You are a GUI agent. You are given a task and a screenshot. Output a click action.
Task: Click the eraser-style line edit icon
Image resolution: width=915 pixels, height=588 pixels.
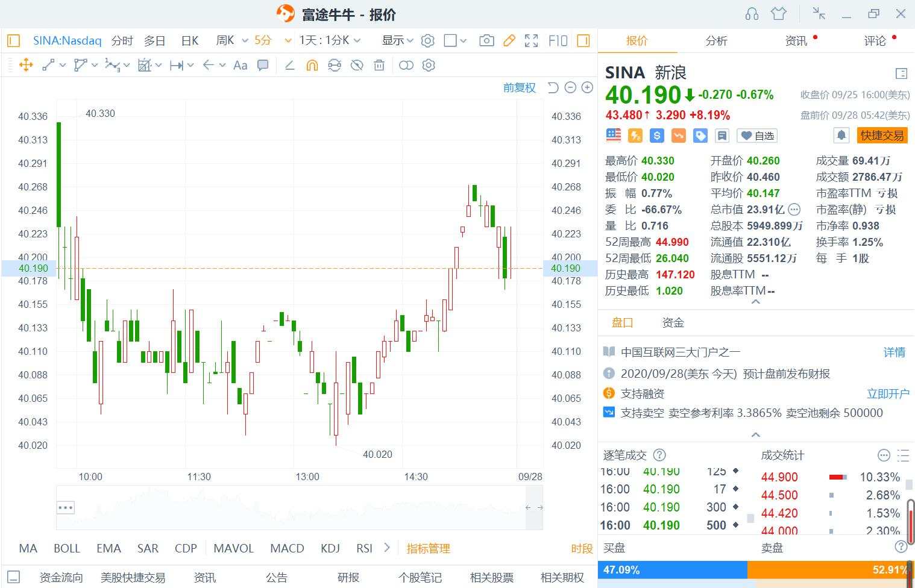point(289,65)
